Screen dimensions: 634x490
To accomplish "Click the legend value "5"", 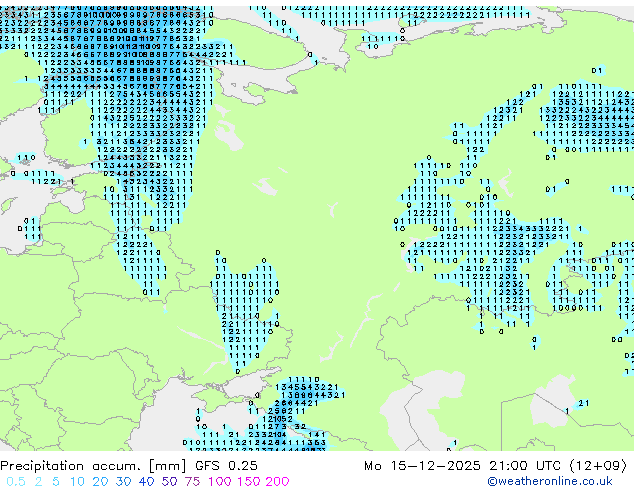I will (56, 482).
